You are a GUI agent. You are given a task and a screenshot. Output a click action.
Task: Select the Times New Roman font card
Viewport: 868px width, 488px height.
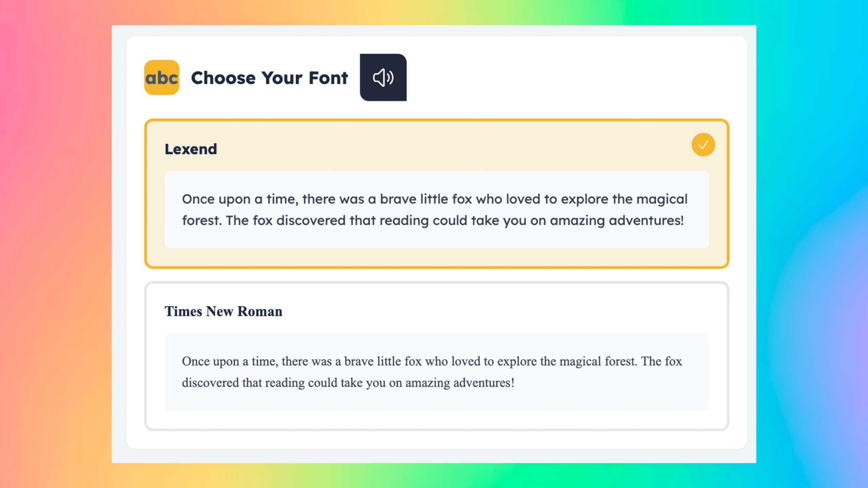coord(437,356)
